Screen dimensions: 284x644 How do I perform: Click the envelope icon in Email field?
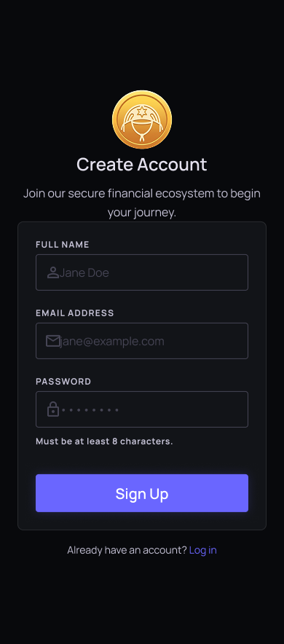point(53,341)
